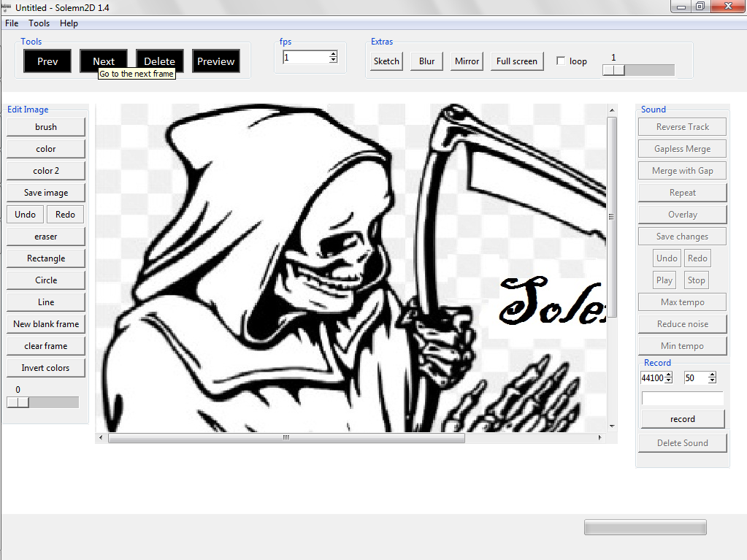Delete the current frame
747x560 pixels.
[160, 61]
